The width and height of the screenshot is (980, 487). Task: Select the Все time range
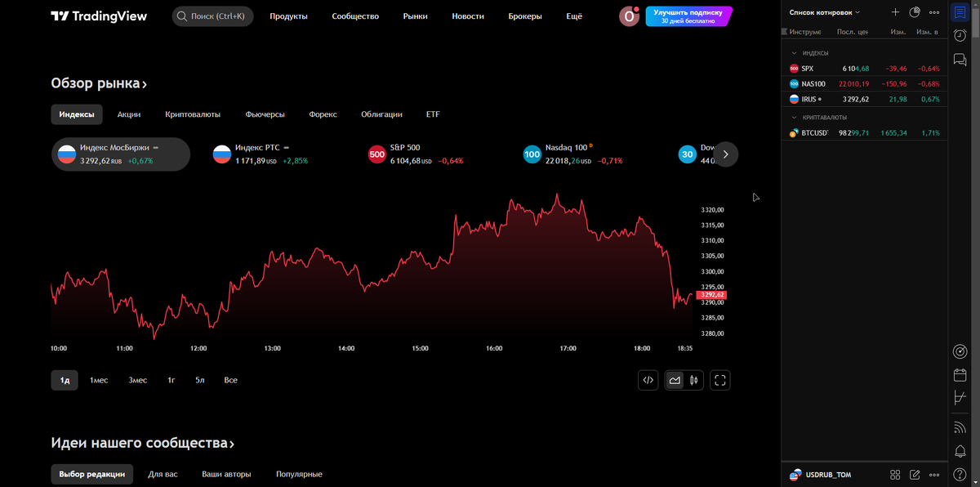230,380
